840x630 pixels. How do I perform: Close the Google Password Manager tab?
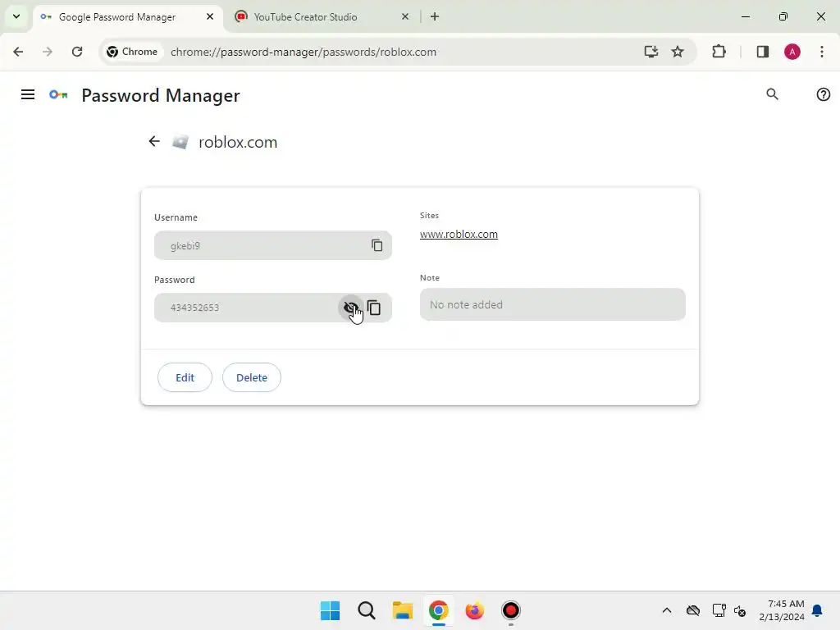210,16
